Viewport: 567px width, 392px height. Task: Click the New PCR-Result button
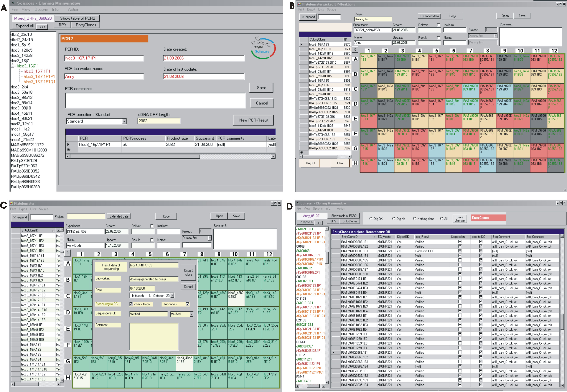253,120
